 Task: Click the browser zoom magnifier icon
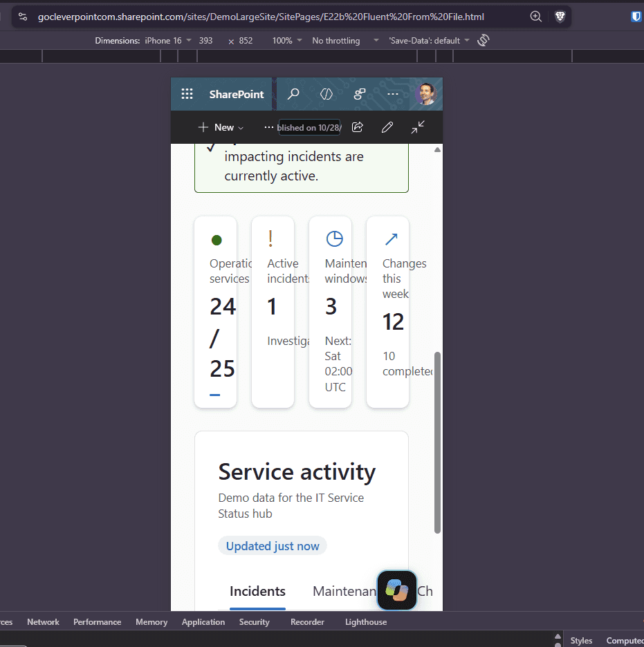[x=536, y=17]
